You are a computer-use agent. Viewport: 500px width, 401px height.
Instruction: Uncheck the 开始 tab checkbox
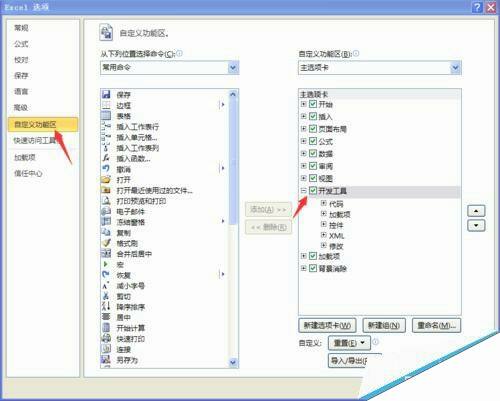pyautogui.click(x=313, y=104)
